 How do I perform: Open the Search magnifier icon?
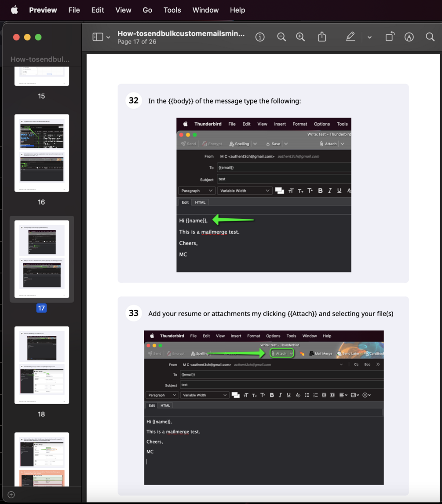click(430, 37)
